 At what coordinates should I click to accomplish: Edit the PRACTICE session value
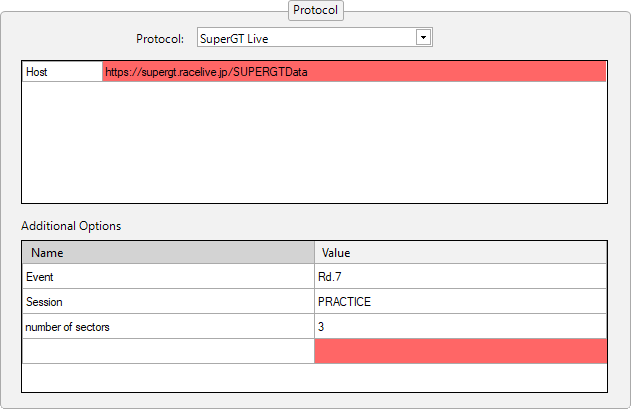tap(460, 302)
